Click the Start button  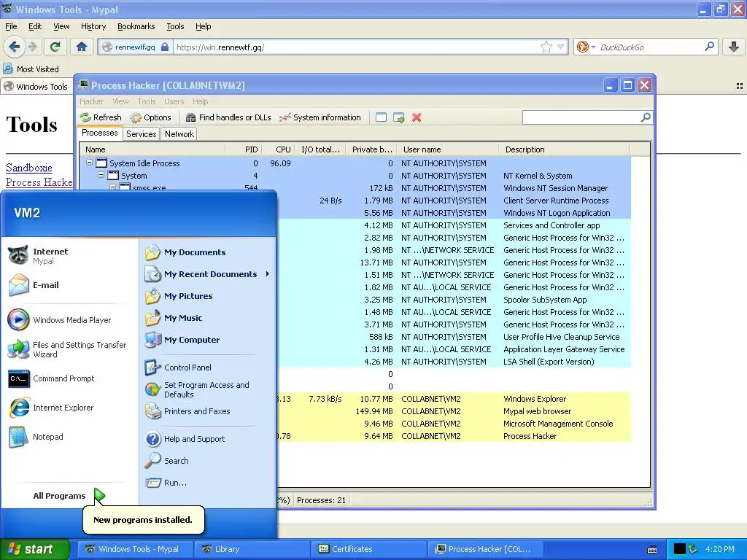pyautogui.click(x=34, y=549)
